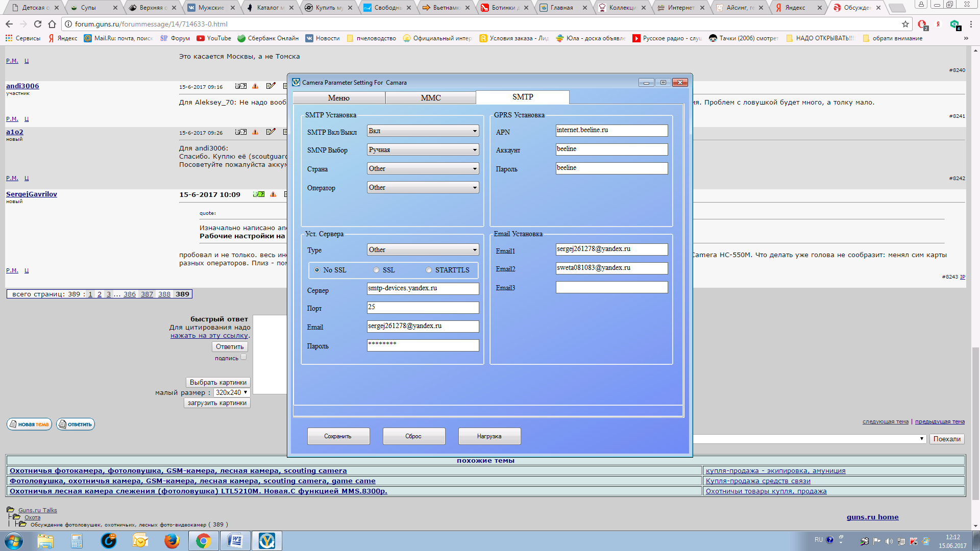
Task: Select STARTTLS radio button
Action: [x=429, y=270]
